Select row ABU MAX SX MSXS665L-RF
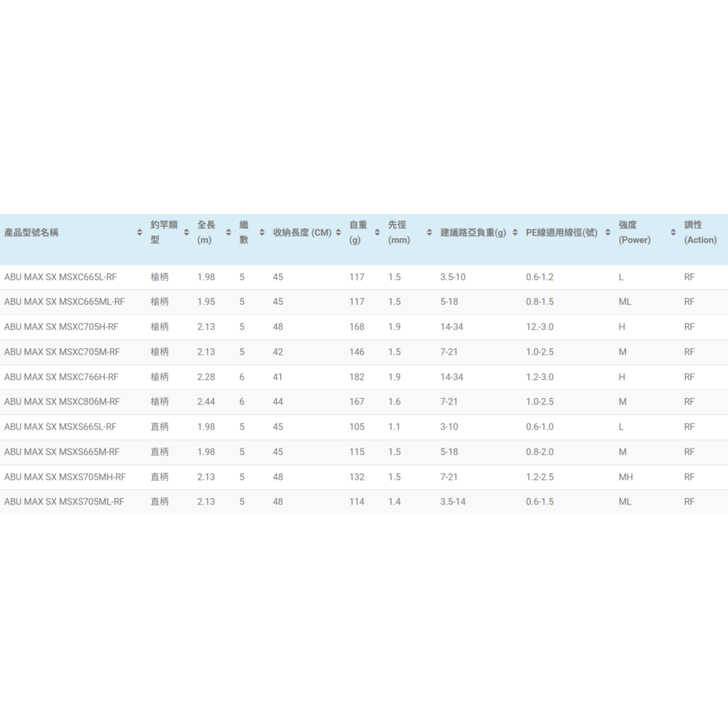 tap(364, 427)
